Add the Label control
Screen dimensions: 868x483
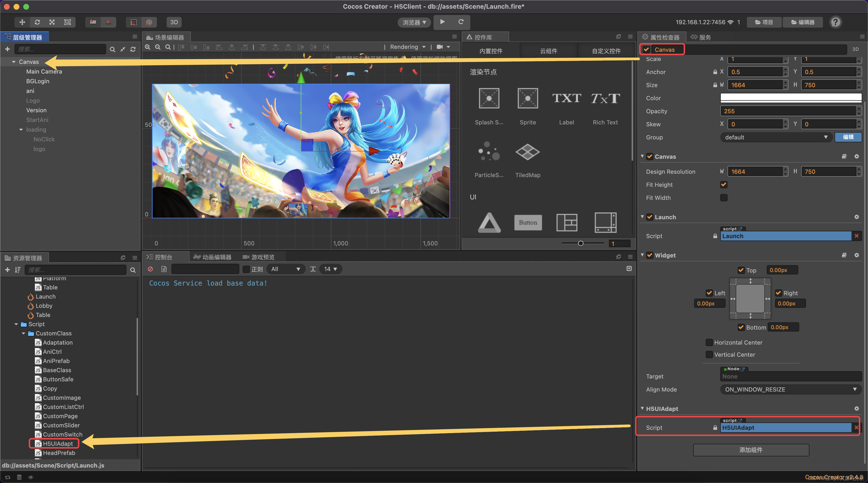(x=566, y=106)
